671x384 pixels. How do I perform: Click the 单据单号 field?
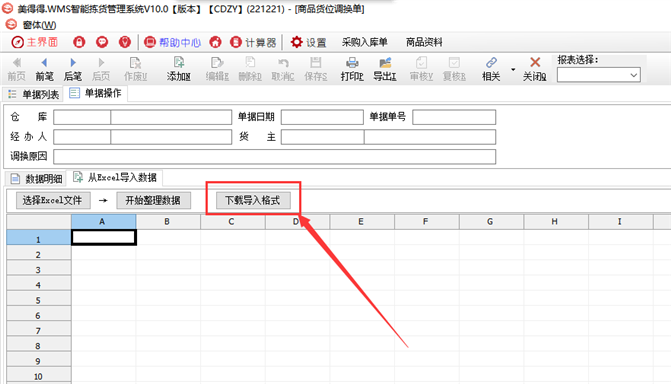coord(454,117)
